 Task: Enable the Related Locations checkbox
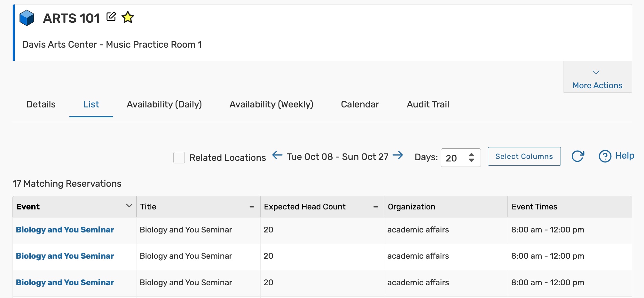click(179, 158)
